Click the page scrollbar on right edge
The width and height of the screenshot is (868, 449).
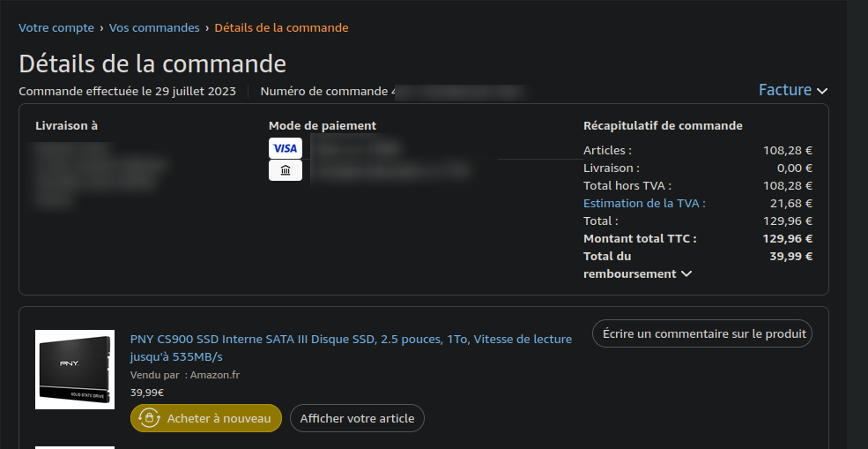[857, 224]
